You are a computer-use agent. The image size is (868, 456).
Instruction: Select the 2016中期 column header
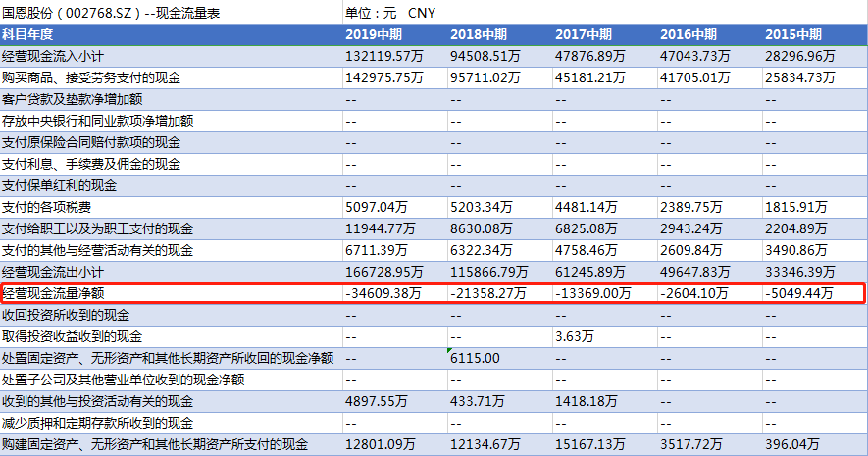pos(690,34)
